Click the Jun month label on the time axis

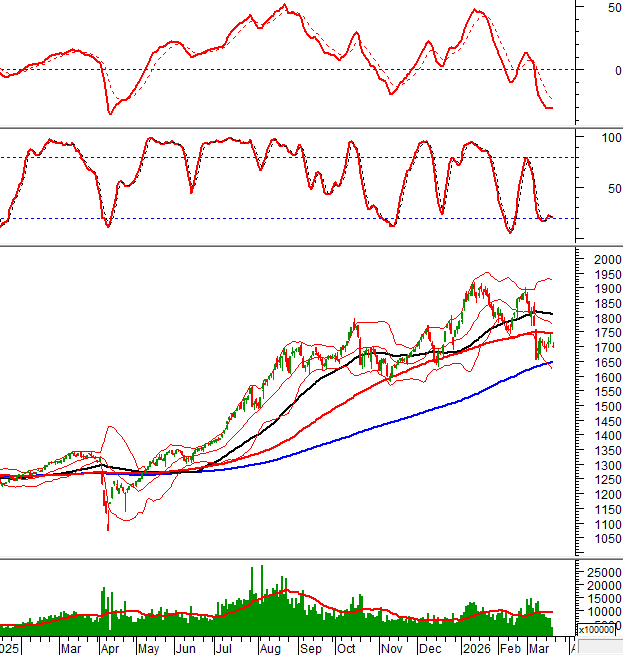[187, 648]
